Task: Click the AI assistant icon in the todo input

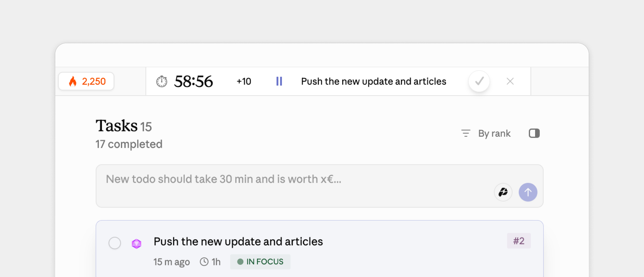Action: pos(503,192)
